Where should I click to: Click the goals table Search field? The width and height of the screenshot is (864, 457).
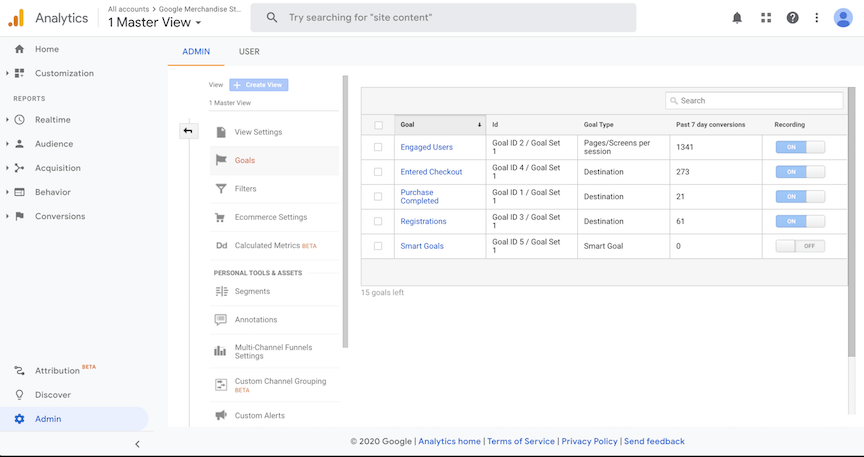(754, 101)
